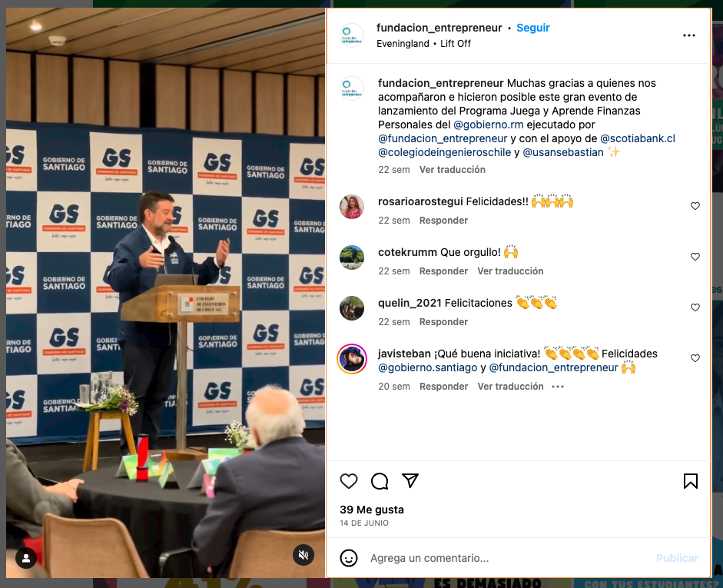Open the @usansebastian mention link
Screen dimensions: 723x588
(563, 152)
